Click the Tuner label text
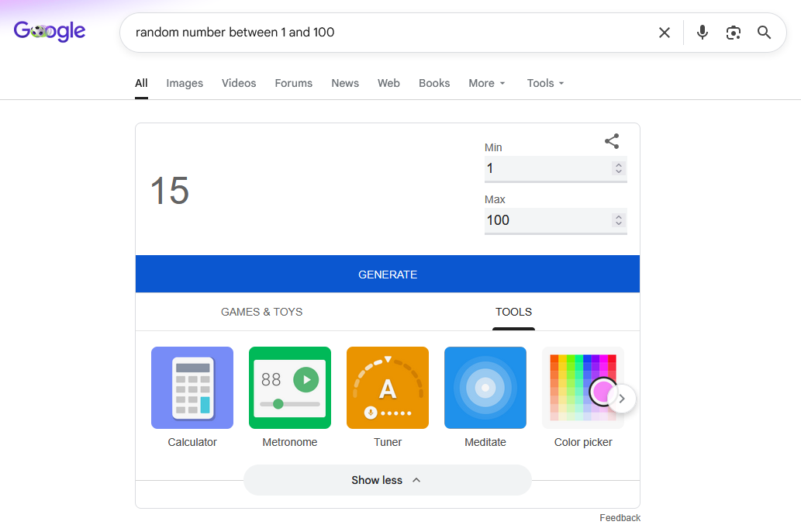The width and height of the screenshot is (801, 532). [388, 442]
